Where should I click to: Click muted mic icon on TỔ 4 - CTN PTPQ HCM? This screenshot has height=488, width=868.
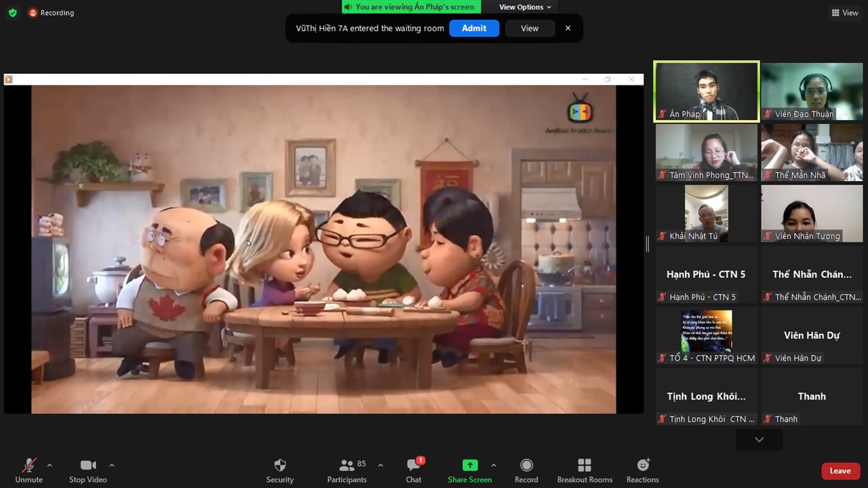click(663, 358)
